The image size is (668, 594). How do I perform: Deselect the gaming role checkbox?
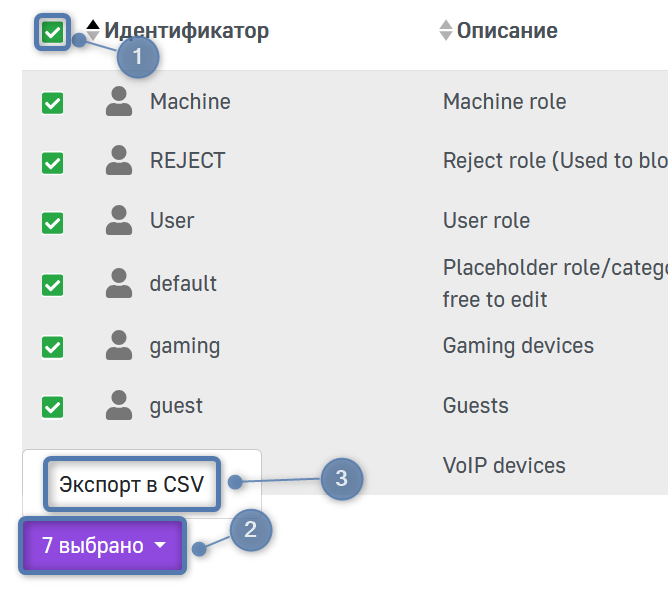point(52,347)
